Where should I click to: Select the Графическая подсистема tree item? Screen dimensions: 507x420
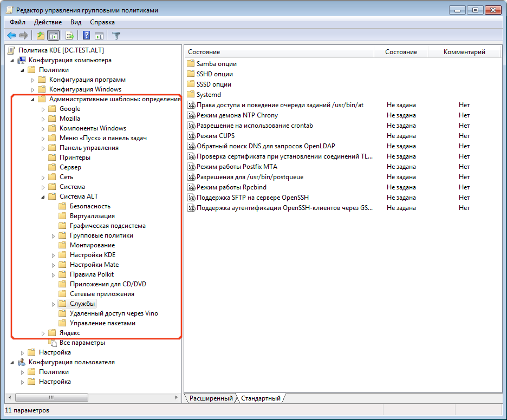click(108, 226)
